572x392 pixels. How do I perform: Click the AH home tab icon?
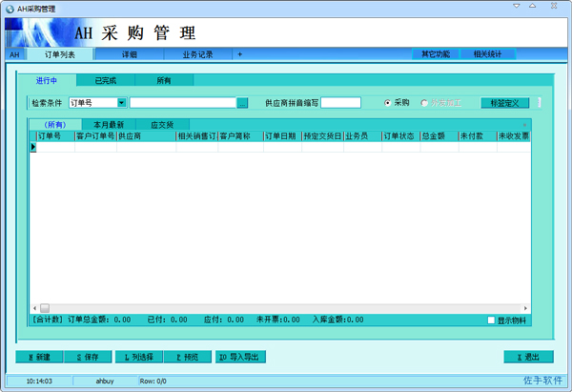tap(14, 54)
